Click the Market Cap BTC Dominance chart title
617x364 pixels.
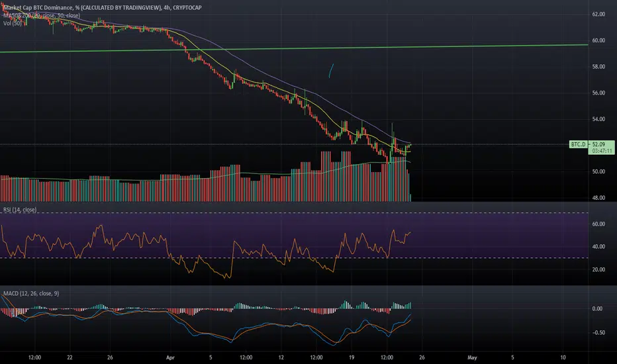pyautogui.click(x=103, y=7)
